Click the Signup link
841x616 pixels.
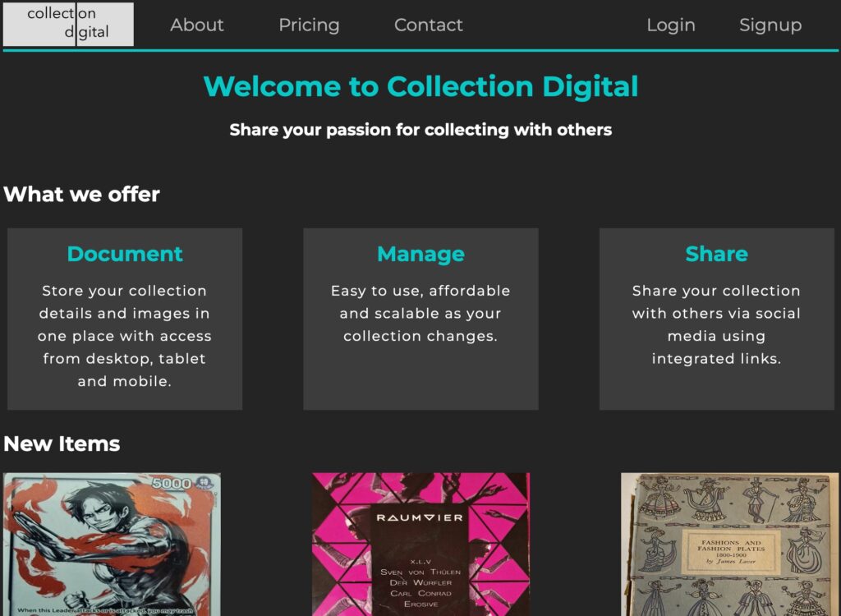(770, 25)
